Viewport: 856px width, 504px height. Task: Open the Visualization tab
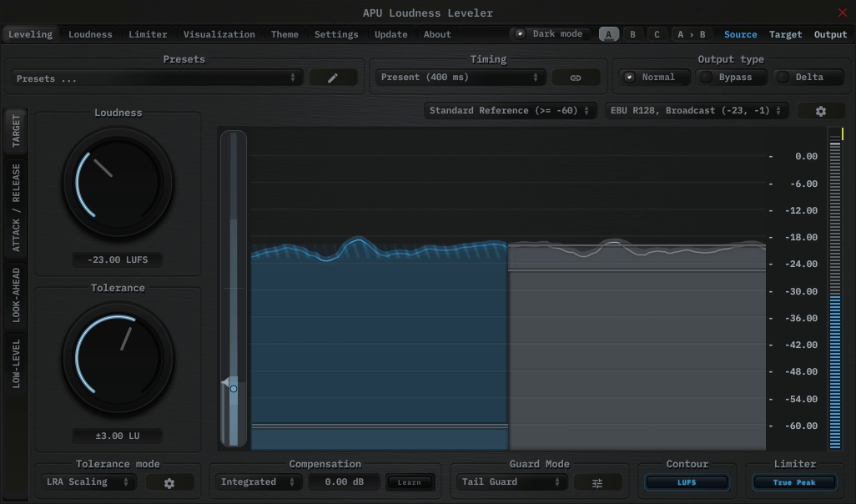click(x=219, y=34)
